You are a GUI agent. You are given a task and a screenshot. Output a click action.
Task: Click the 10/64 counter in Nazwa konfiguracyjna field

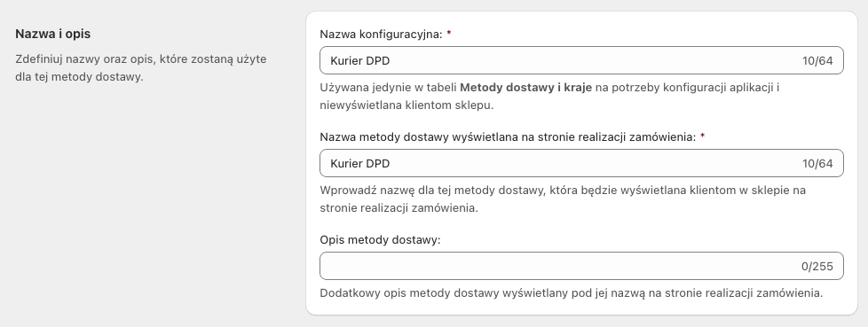817,61
